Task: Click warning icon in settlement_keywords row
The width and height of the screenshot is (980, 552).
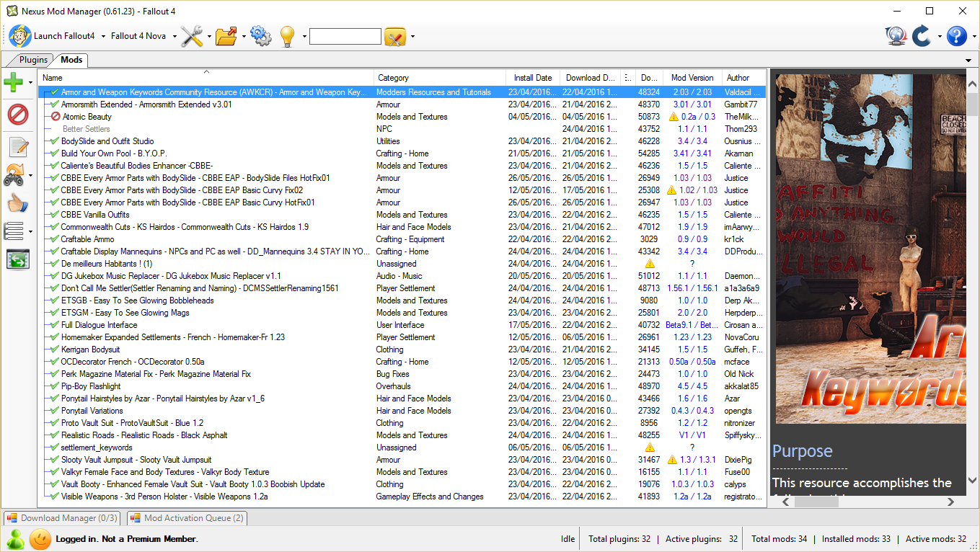Action: pyautogui.click(x=650, y=448)
